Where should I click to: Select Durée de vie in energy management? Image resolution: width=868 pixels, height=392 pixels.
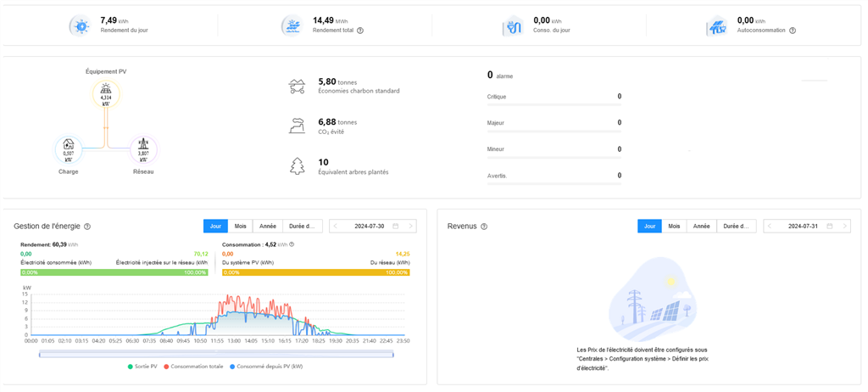click(x=303, y=227)
